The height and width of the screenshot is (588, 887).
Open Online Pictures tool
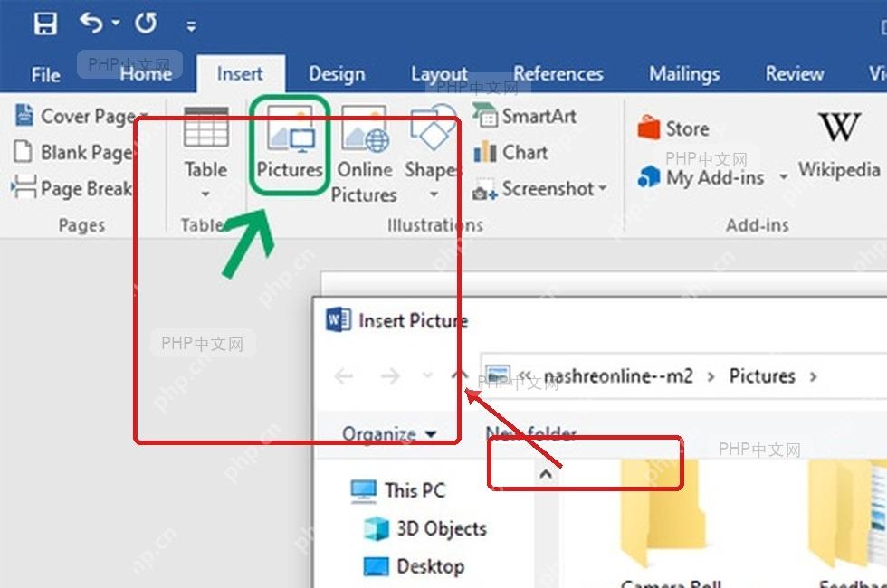(x=365, y=154)
